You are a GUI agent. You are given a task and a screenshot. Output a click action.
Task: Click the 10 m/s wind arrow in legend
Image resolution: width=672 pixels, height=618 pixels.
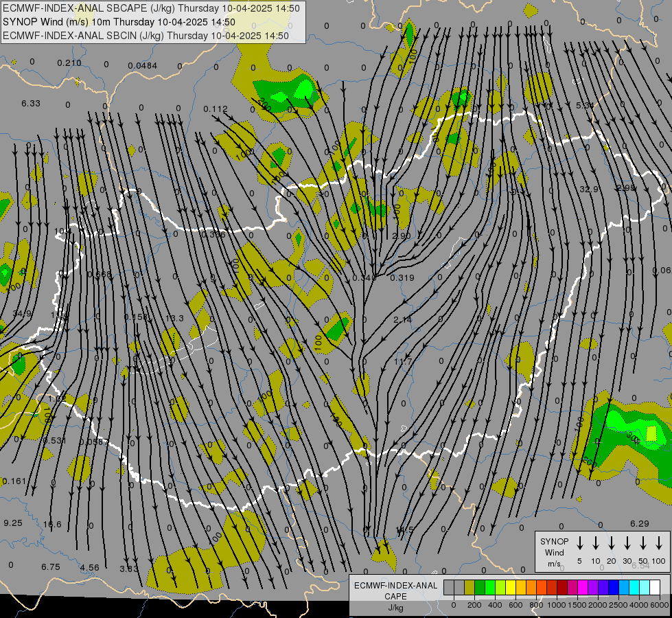596,543
